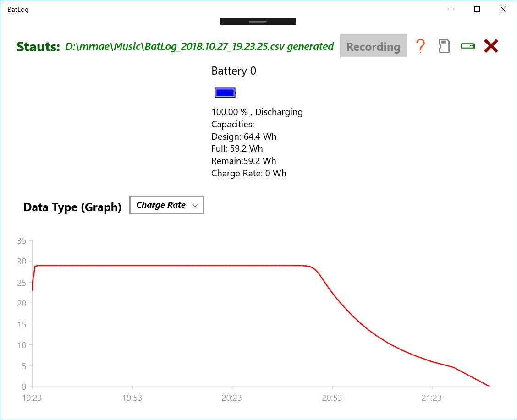
Task: Click the "100.00 % , Discharging" status line
Action: click(x=257, y=112)
